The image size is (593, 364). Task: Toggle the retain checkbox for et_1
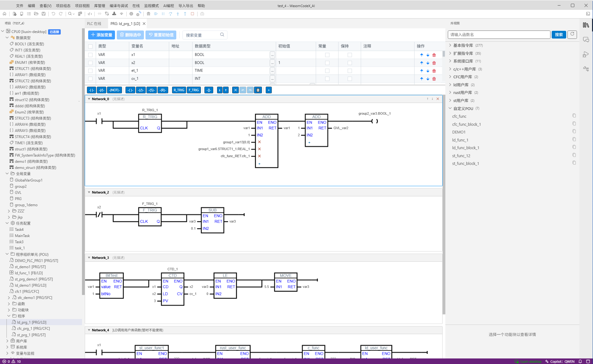pos(350,71)
